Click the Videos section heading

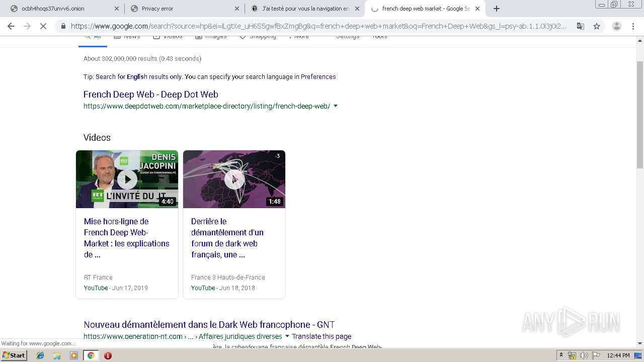coord(97,138)
